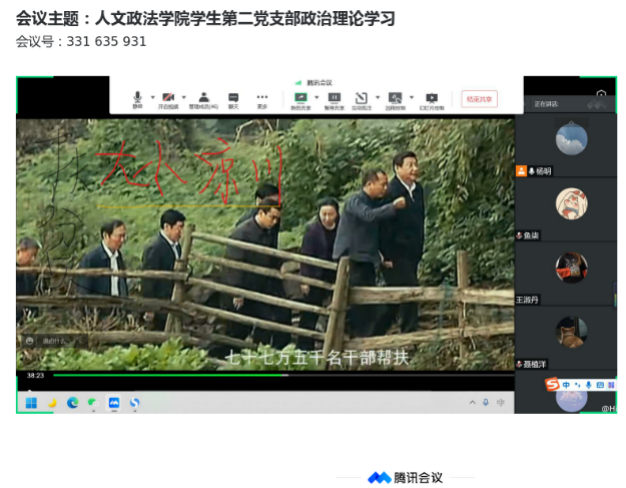Open the interactive annotation tool
Viewport: 626px width, 488px height.
pyautogui.click(x=361, y=100)
